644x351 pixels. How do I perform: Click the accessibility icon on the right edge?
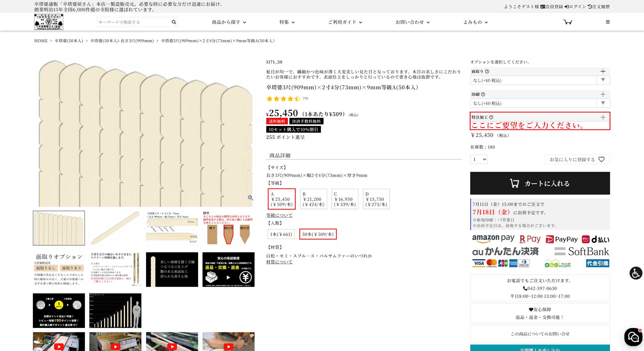636,274
